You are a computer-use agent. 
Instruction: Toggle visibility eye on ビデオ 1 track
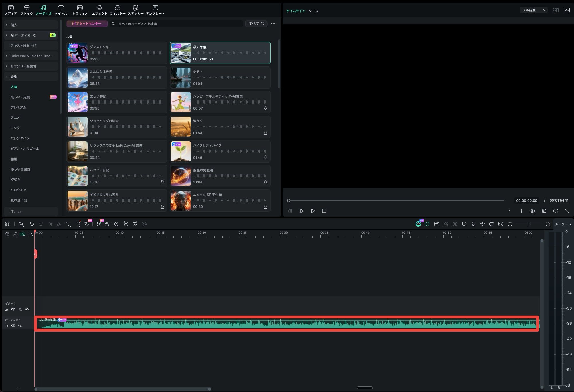point(27,309)
